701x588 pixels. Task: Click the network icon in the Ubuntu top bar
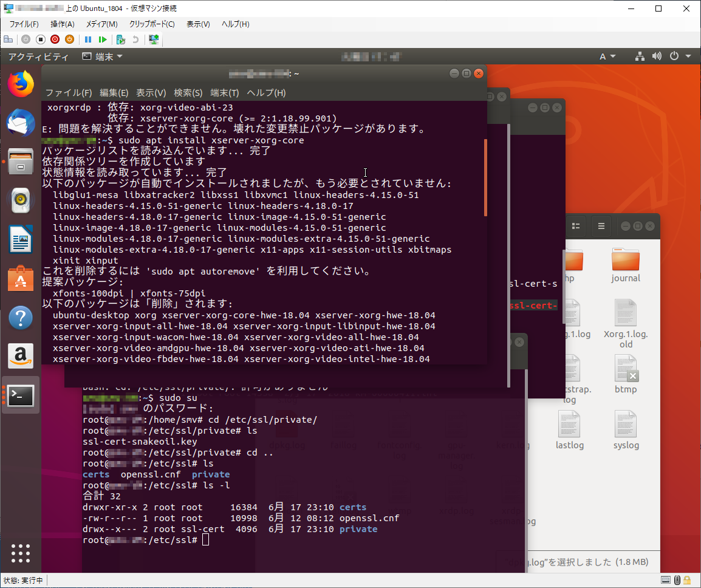(x=640, y=56)
